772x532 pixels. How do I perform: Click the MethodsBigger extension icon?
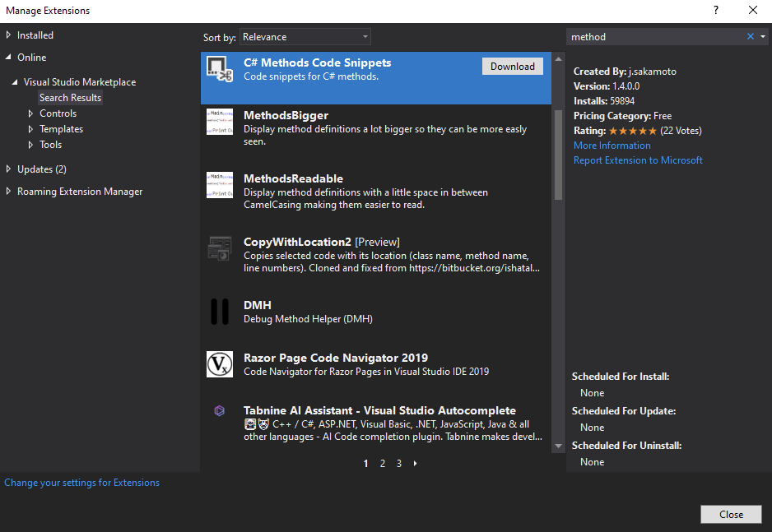click(x=220, y=122)
